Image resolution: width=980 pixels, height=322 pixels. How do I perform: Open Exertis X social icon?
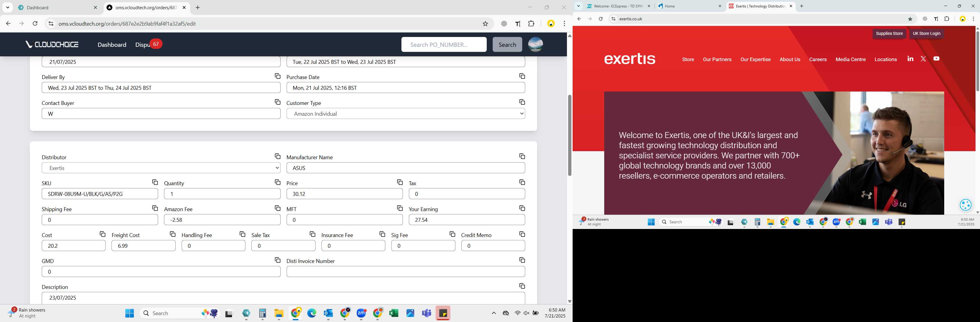pyautogui.click(x=923, y=58)
